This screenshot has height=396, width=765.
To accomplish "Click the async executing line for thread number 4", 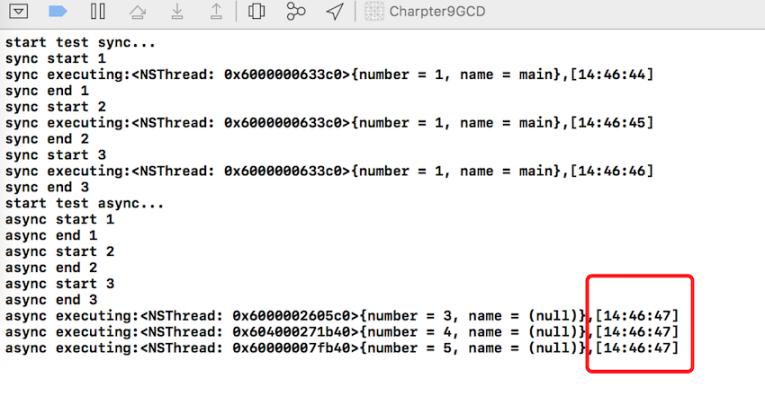I will coord(342,332).
